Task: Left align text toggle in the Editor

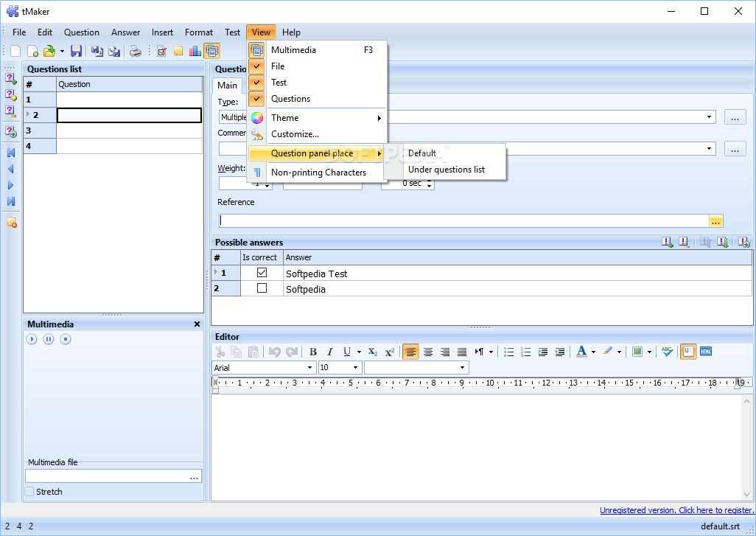Action: pos(410,352)
